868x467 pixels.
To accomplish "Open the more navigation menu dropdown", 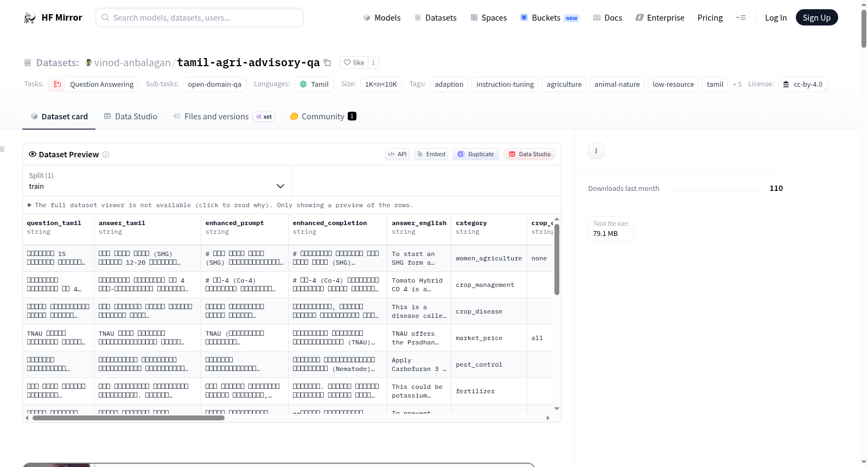I will pyautogui.click(x=741, y=17).
